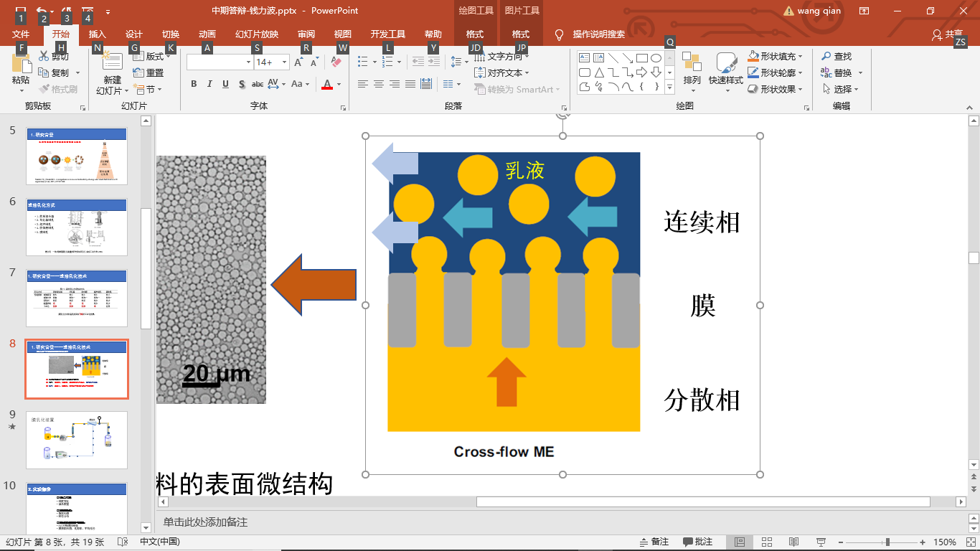Toggle underline text formatting

point(225,84)
